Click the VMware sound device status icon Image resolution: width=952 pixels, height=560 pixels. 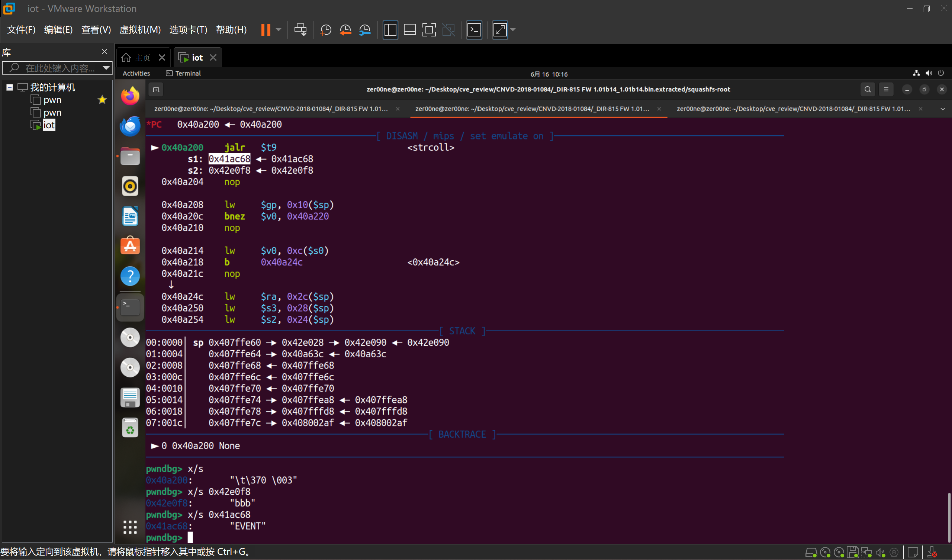click(880, 553)
